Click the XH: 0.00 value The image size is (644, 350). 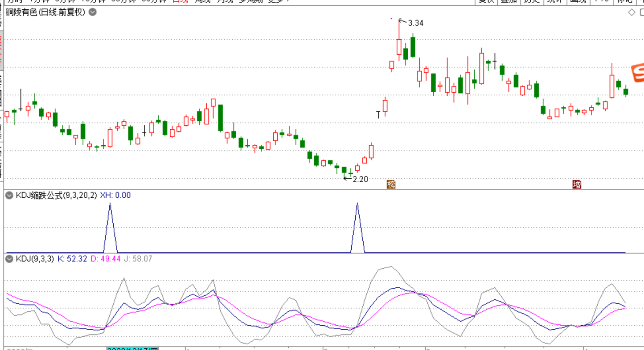click(115, 195)
